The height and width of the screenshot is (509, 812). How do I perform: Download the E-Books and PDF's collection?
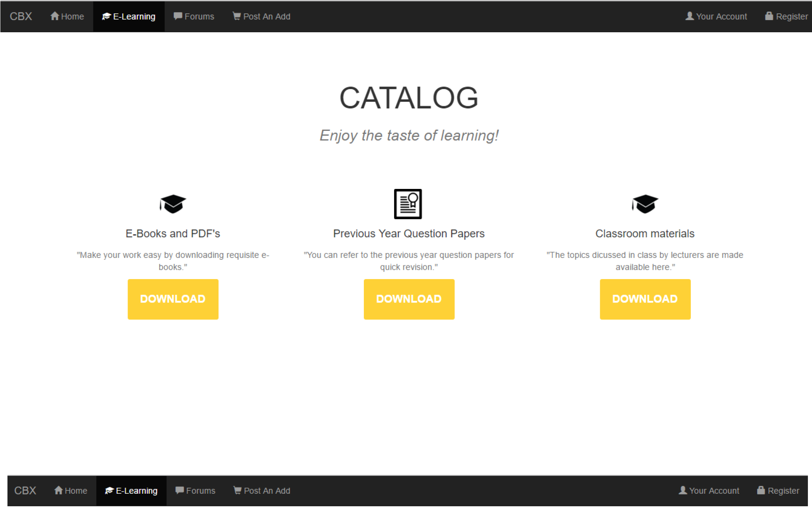(x=173, y=298)
